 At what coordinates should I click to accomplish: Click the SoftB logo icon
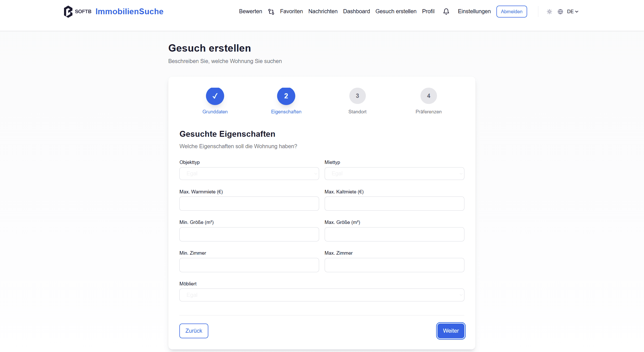pos(68,11)
